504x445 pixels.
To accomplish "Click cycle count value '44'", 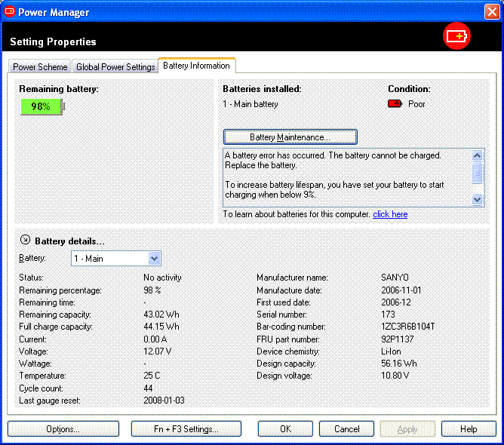I will pos(148,388).
